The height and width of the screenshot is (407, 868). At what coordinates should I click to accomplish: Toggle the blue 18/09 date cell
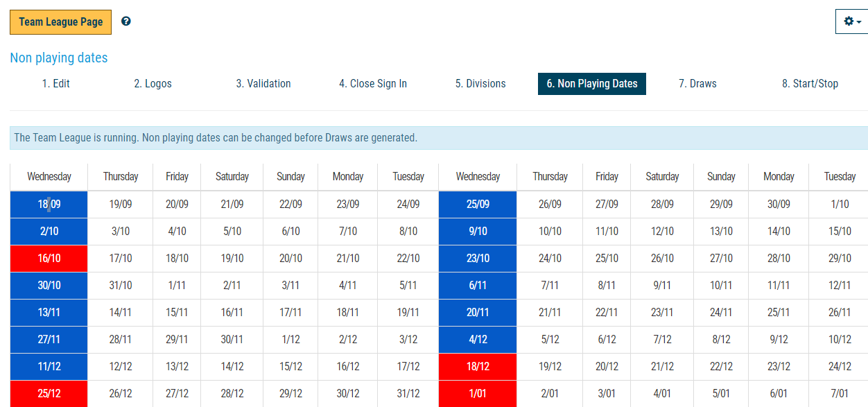click(x=49, y=205)
